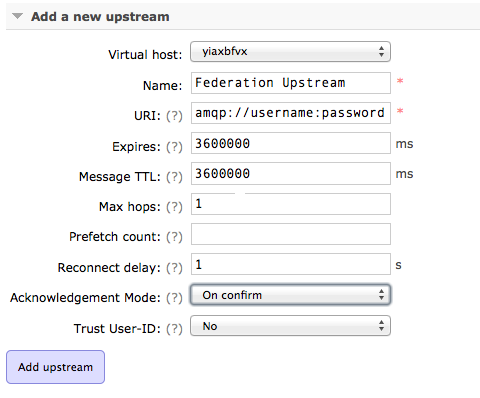Show help for Prefetch count
This screenshot has height=398, width=480.
[x=174, y=237]
